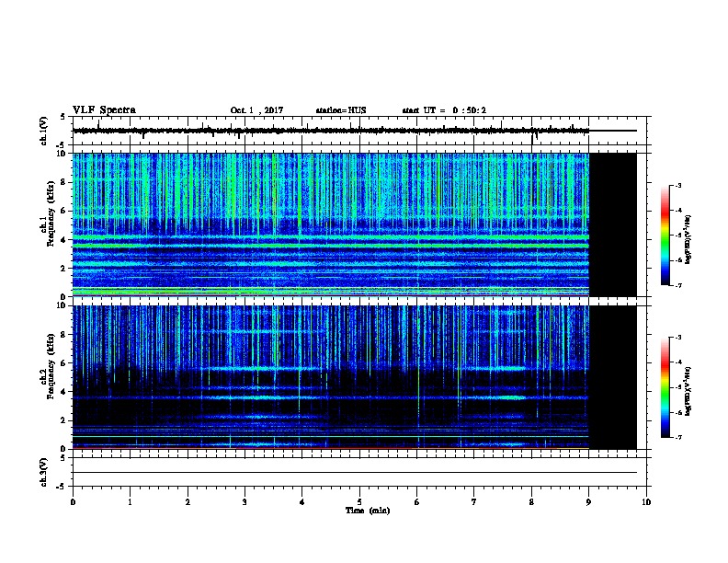Screen dimensions: 728x563
Task: Click the upper color bar's log(PSD) label
Action: (x=688, y=239)
